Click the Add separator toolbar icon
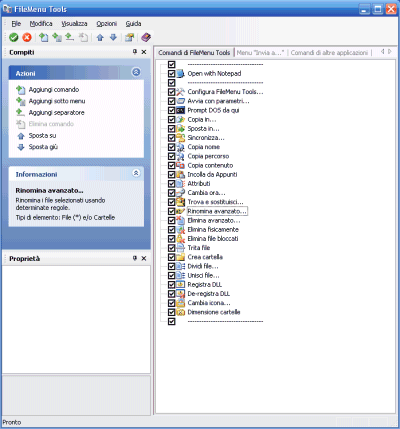400x429 pixels. point(69,37)
